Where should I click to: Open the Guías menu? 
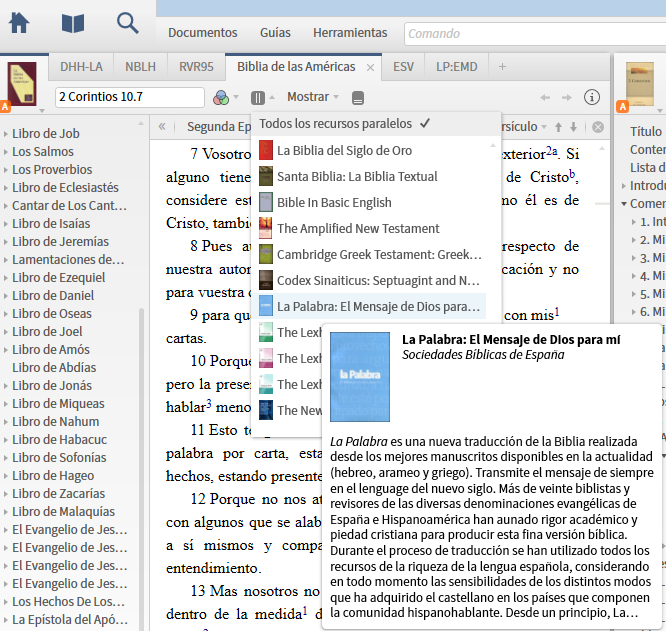click(275, 33)
